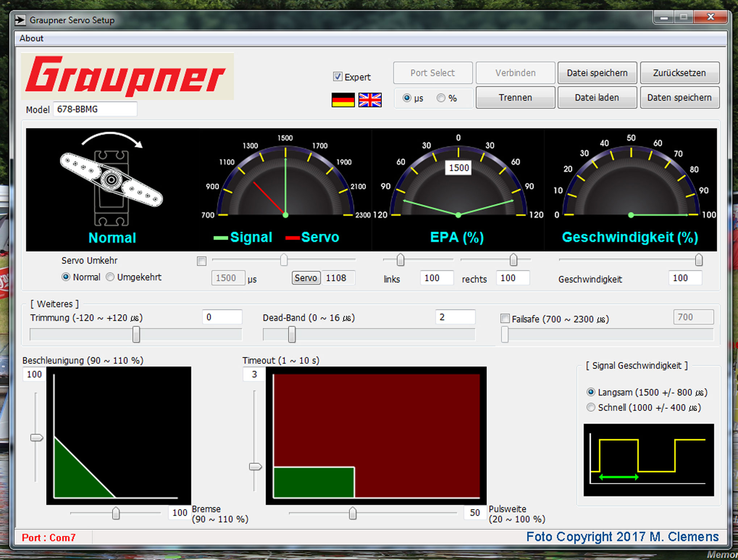The image size is (738, 560).
Task: Select Schnell signal speed option
Action: (x=591, y=408)
